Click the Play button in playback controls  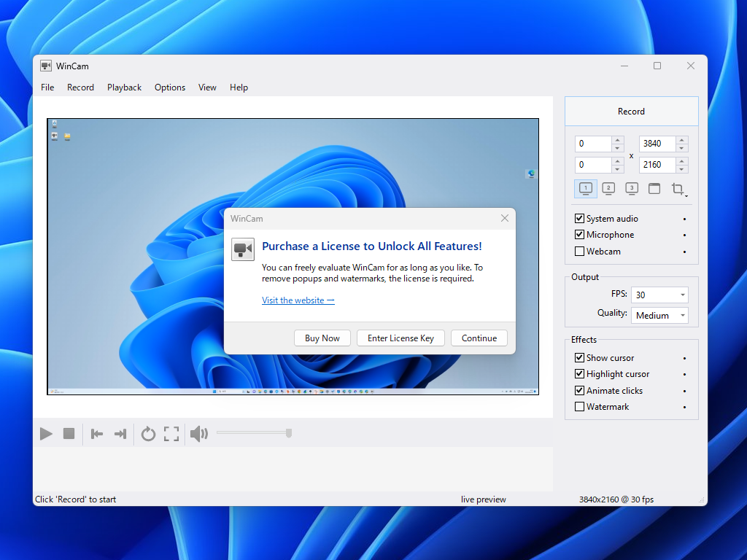tap(45, 433)
